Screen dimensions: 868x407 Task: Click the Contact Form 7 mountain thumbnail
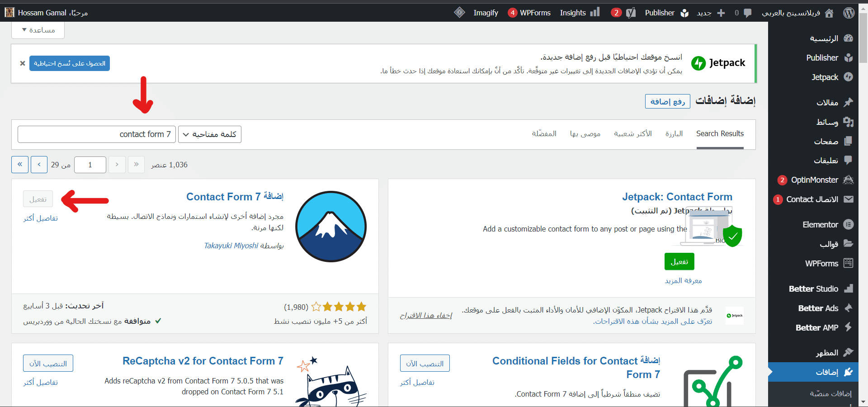tap(331, 226)
